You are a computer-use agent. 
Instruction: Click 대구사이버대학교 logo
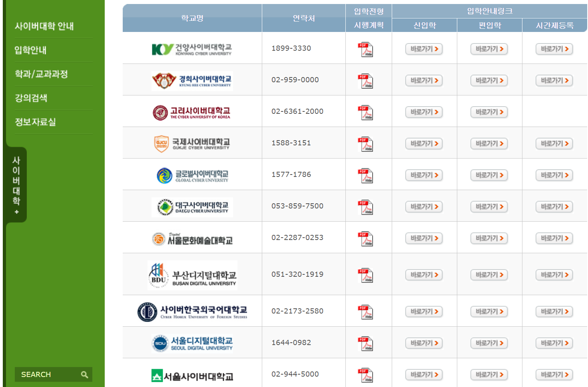coord(192,207)
